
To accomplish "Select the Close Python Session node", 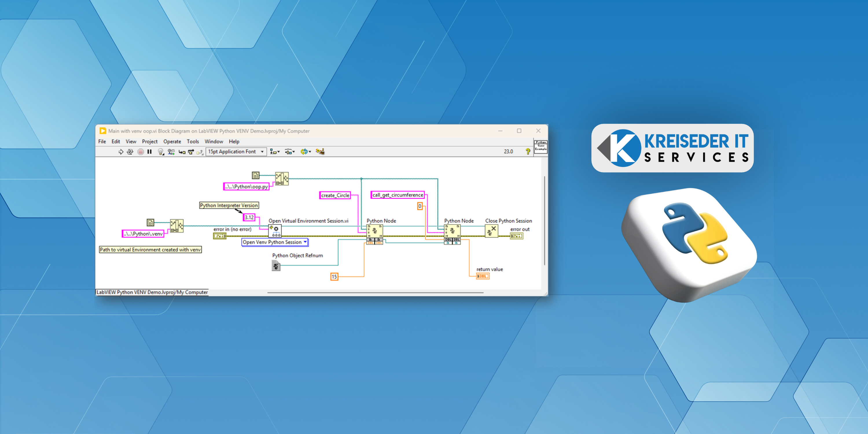I will click(492, 231).
